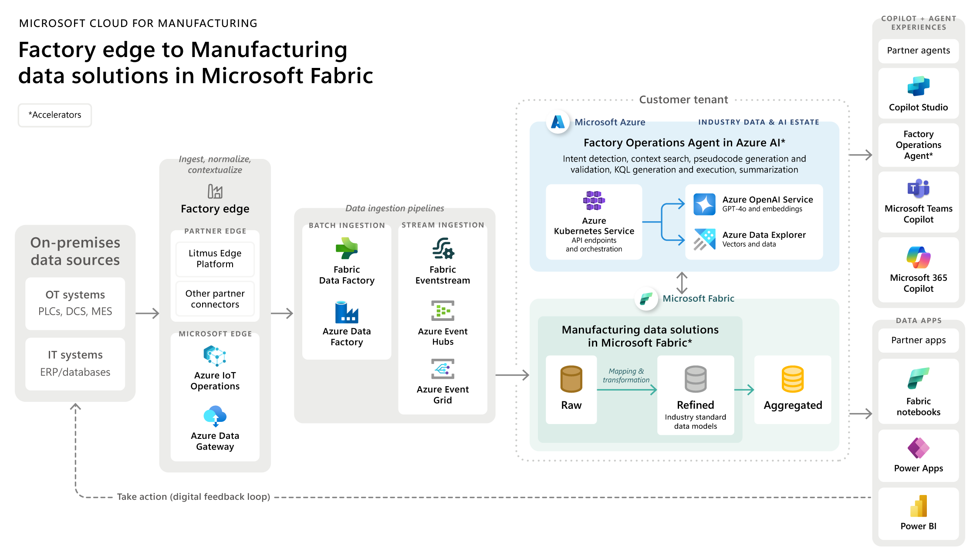Click the Partner apps box
980x559 pixels.
(918, 340)
